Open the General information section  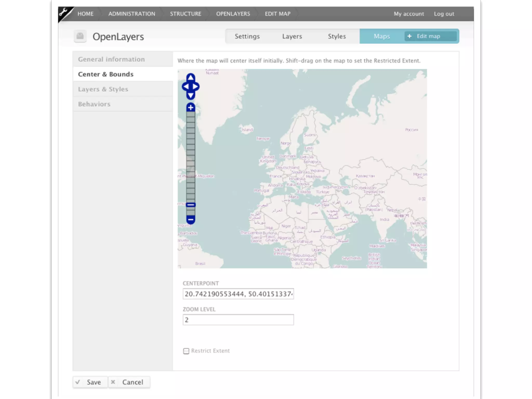(111, 59)
